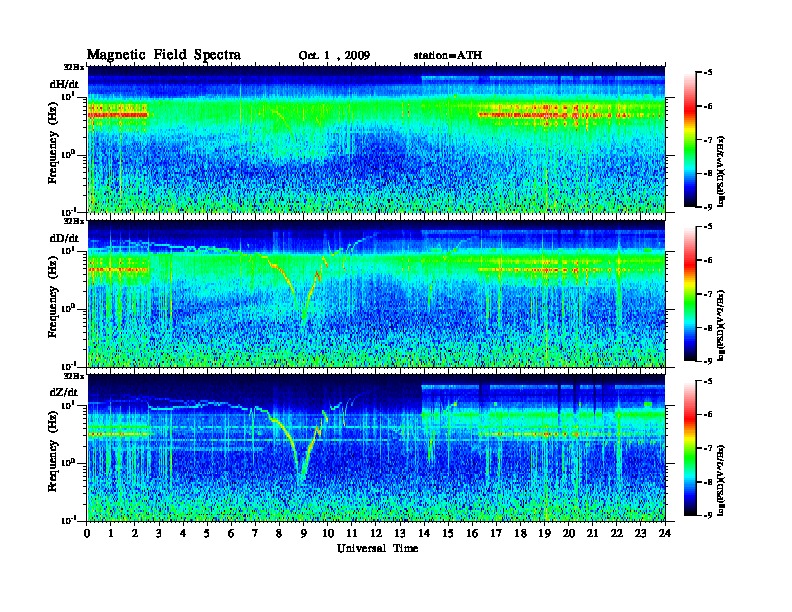The height and width of the screenshot is (612, 792).
Task: Click hour tick label "8" on time axis
Action: point(279,534)
